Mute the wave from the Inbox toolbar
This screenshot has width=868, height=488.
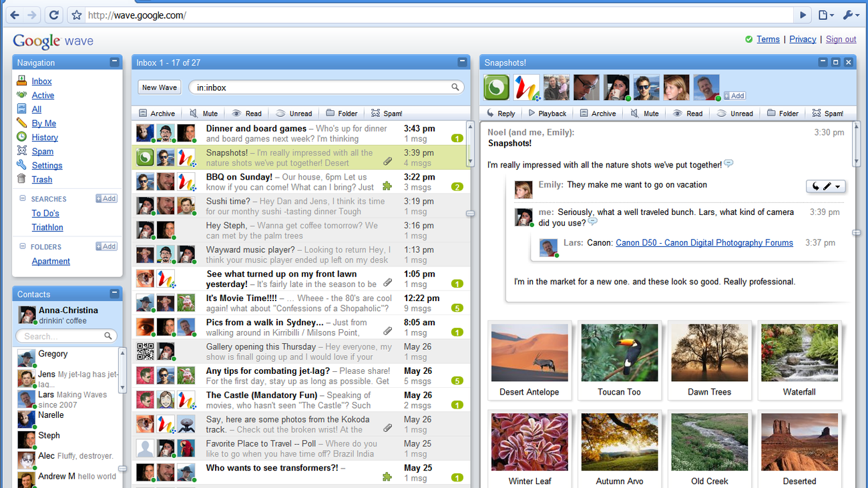click(x=204, y=113)
